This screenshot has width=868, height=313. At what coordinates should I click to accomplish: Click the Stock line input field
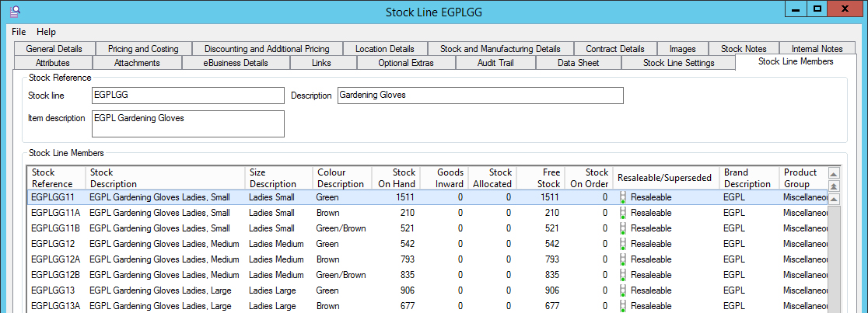(x=187, y=95)
